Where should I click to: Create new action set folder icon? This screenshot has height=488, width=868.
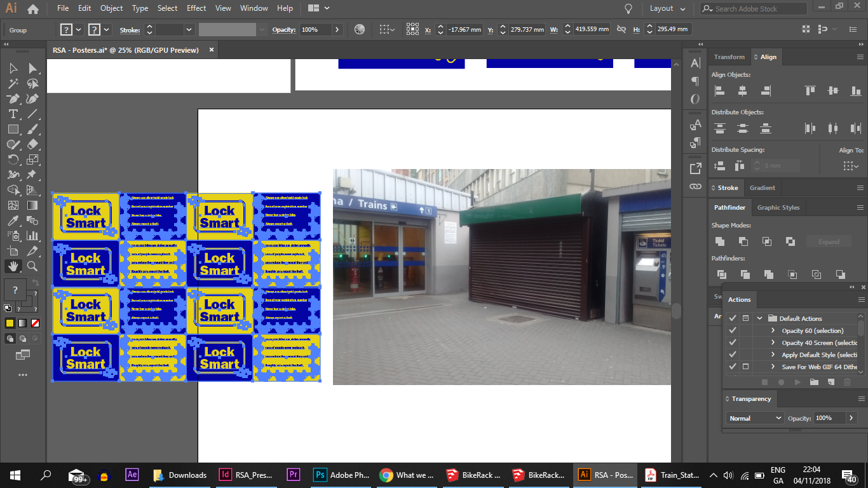pos(815,382)
